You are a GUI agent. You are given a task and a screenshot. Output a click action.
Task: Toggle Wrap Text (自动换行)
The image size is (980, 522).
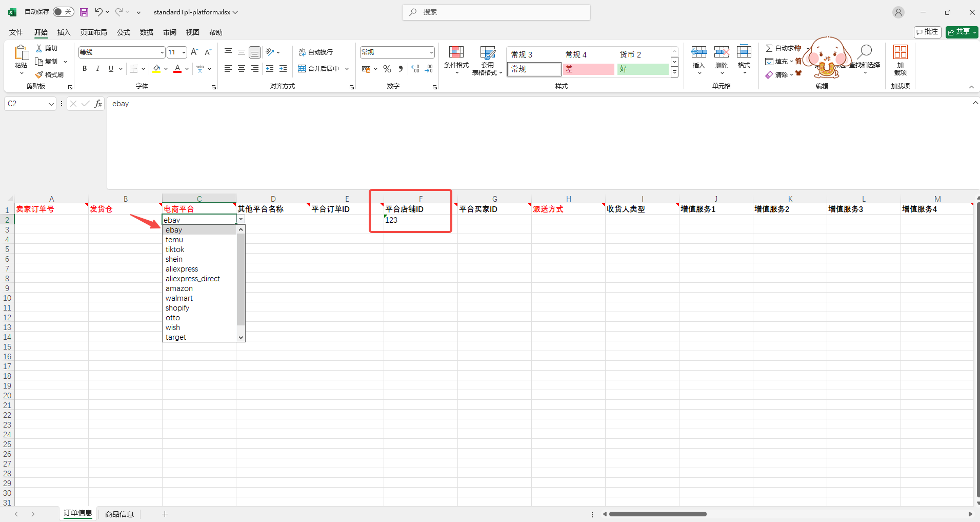[316, 52]
